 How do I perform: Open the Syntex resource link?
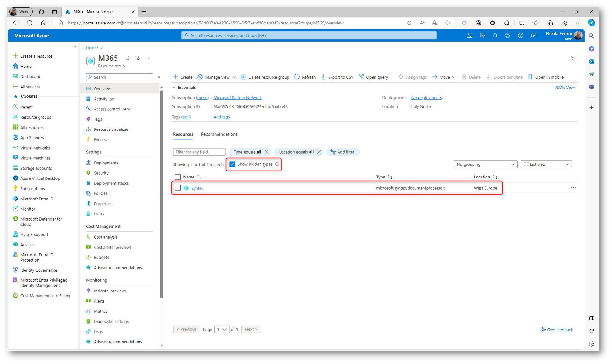[x=197, y=188]
